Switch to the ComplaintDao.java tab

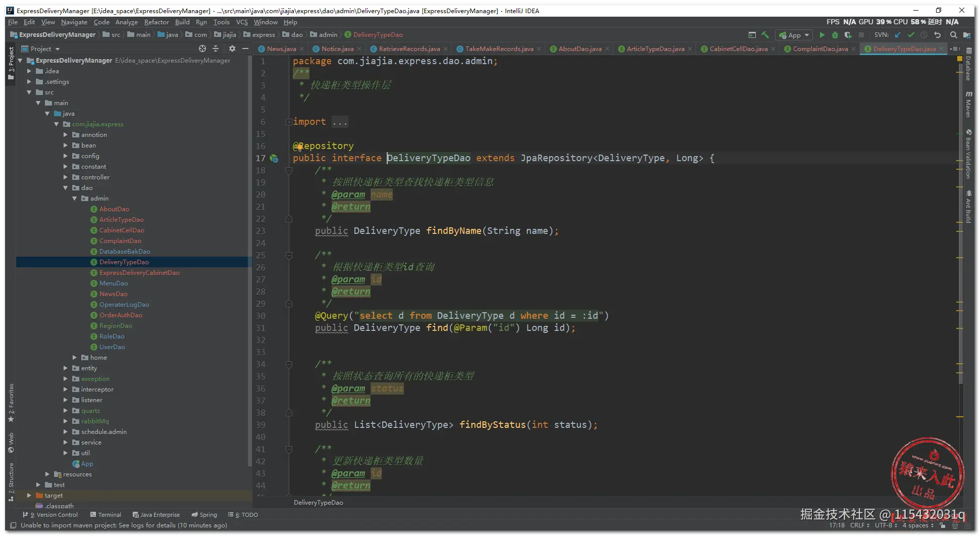click(x=820, y=49)
